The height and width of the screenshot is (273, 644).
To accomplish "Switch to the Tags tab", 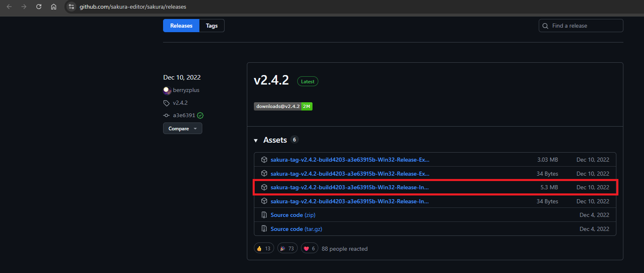I will tap(212, 26).
